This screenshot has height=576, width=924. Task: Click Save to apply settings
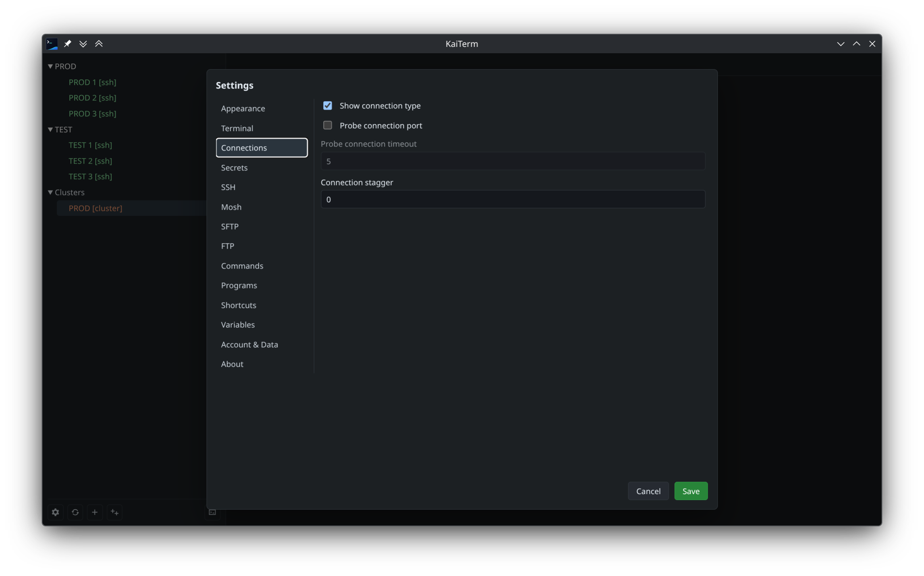(x=691, y=491)
